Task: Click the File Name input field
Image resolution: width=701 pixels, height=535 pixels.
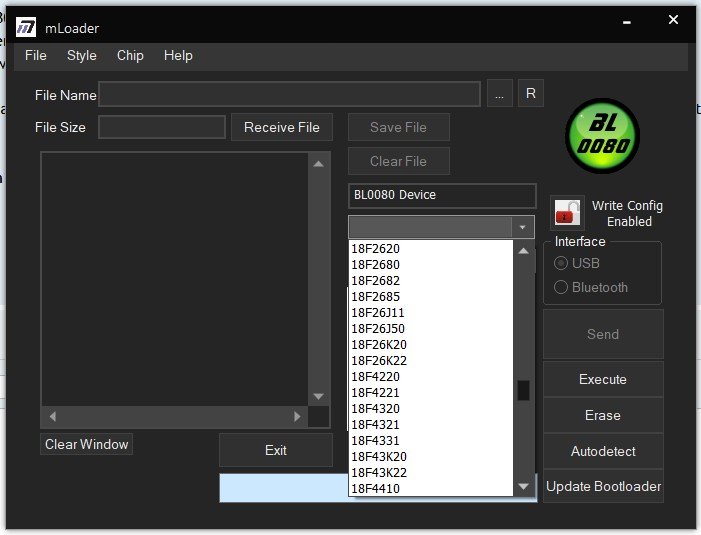Action: [x=289, y=95]
